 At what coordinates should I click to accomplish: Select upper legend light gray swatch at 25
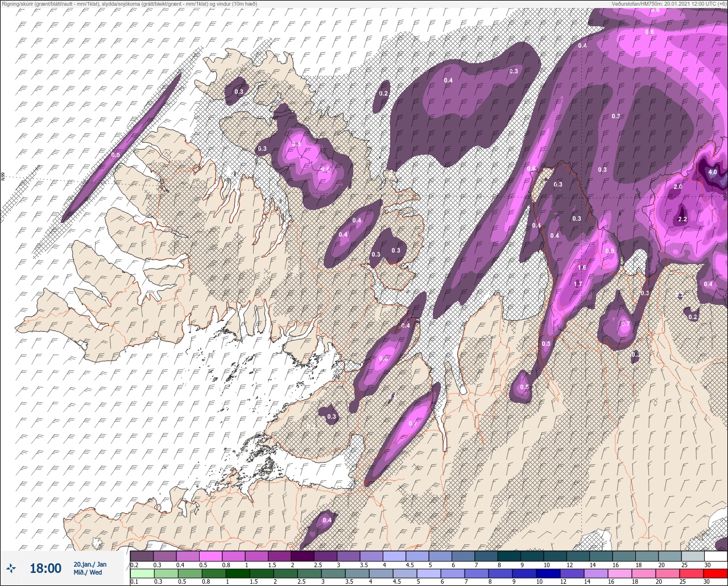(693, 556)
